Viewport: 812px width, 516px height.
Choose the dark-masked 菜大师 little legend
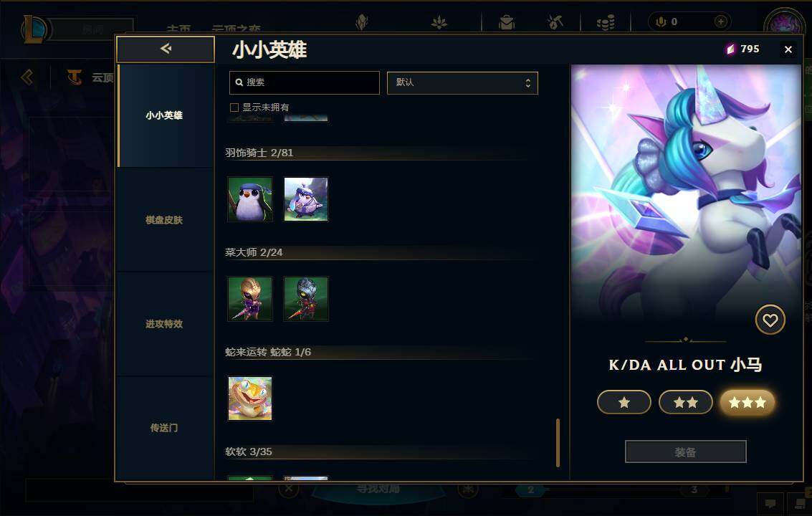pyautogui.click(x=306, y=299)
